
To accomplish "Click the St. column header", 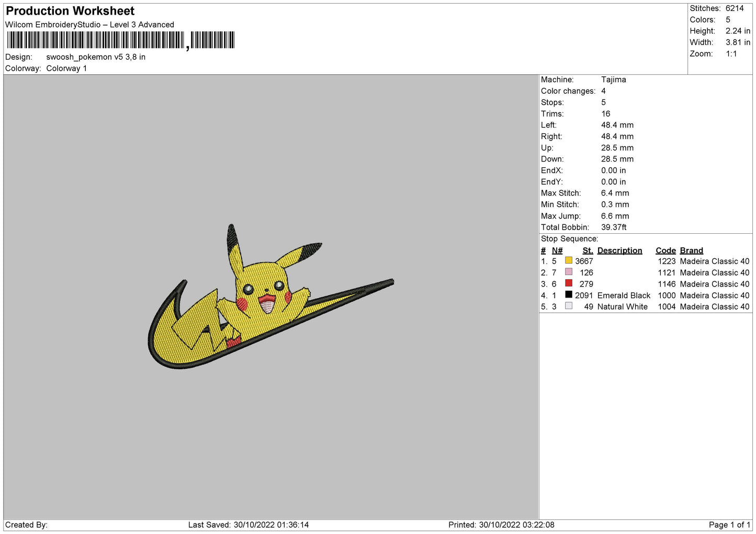I will (x=588, y=251).
